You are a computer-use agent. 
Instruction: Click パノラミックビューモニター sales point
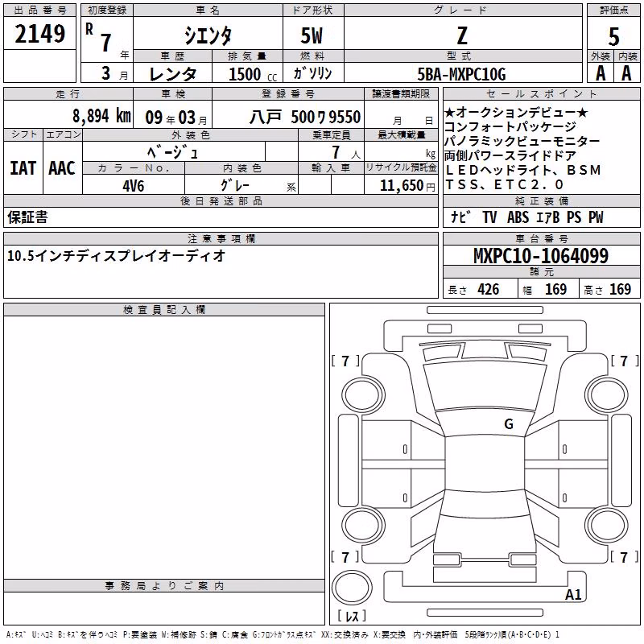522,141
